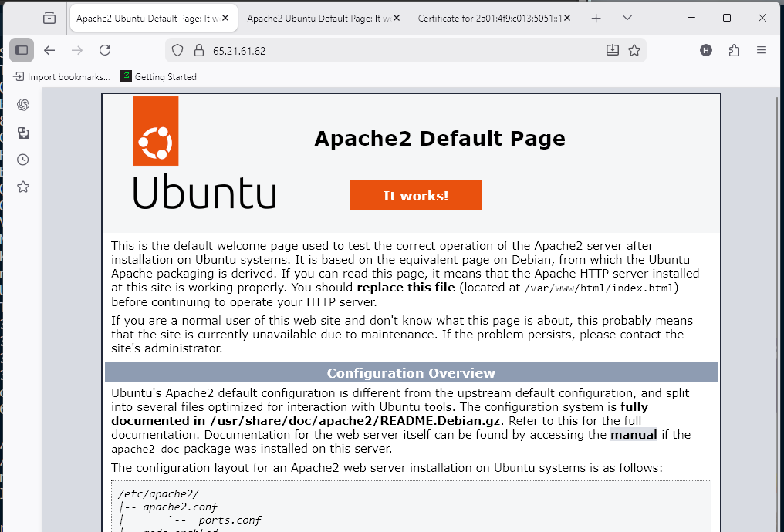Open the Bookmarks sidebar panel
This screenshot has width=784, height=532.
(23, 187)
